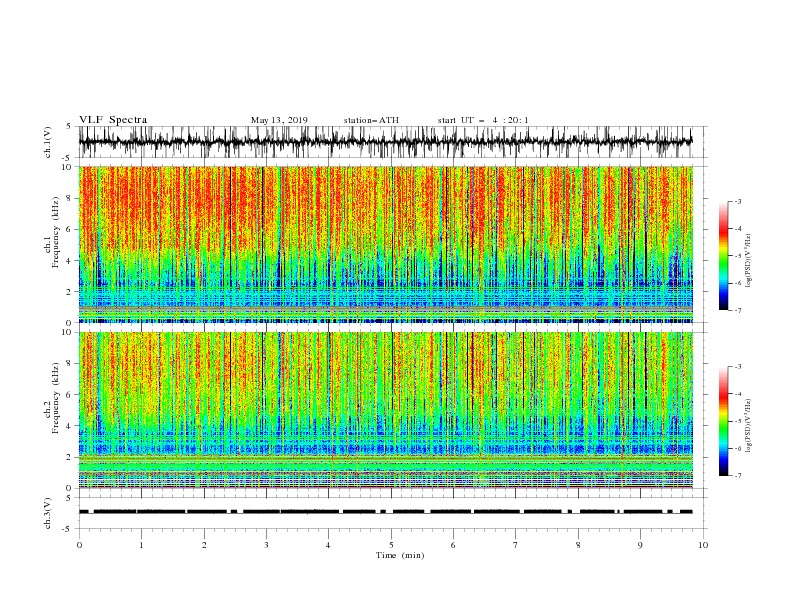Click the ch.1 colorbar "log(PSD)(V²/Hz)" label

[x=749, y=261]
